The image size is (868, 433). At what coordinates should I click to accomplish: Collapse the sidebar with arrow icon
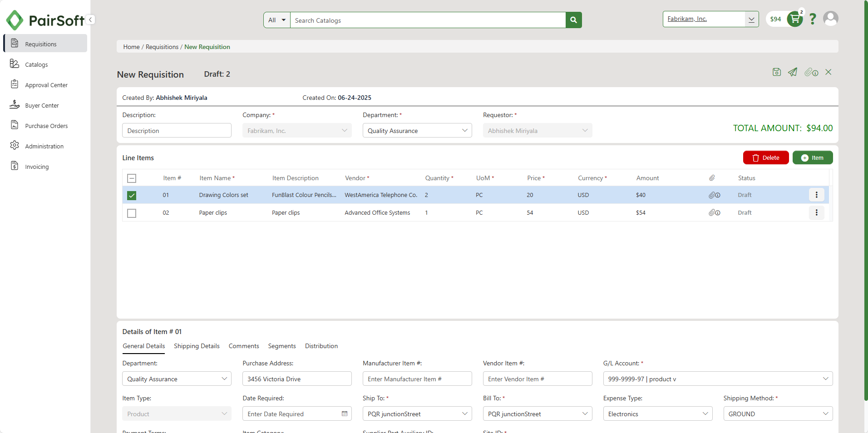pos(90,20)
